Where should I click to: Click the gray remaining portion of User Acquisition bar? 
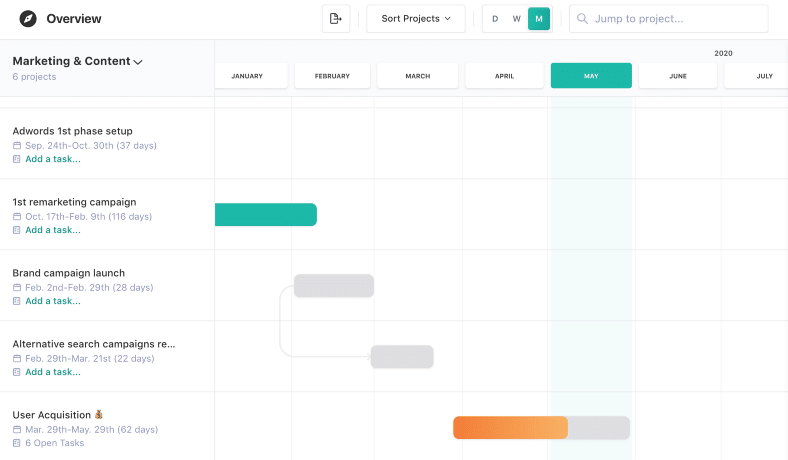[x=599, y=428]
